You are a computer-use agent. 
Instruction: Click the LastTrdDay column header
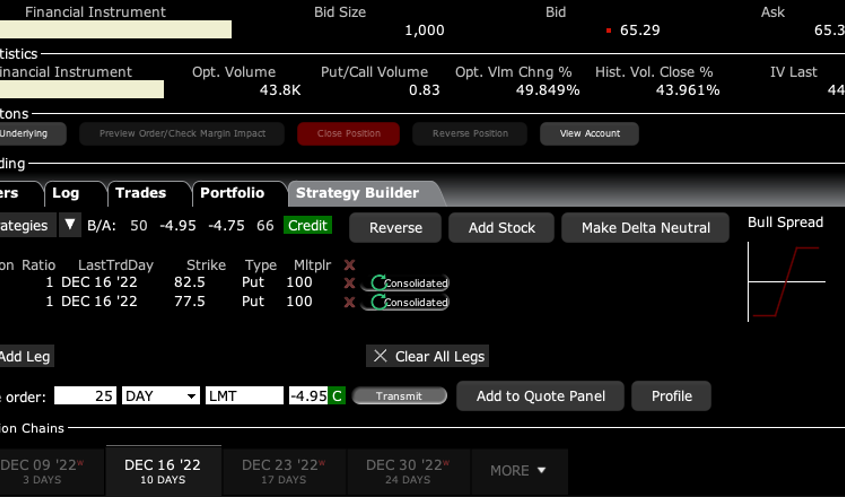[116, 265]
